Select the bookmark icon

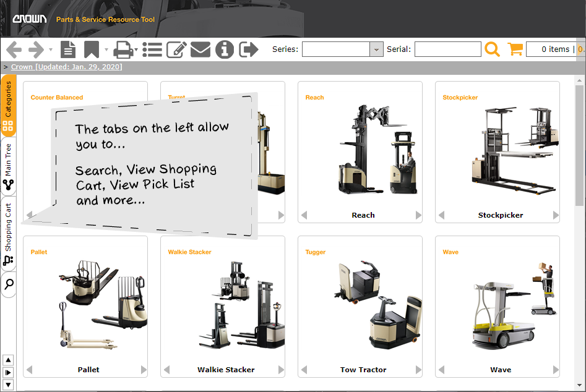coord(92,49)
